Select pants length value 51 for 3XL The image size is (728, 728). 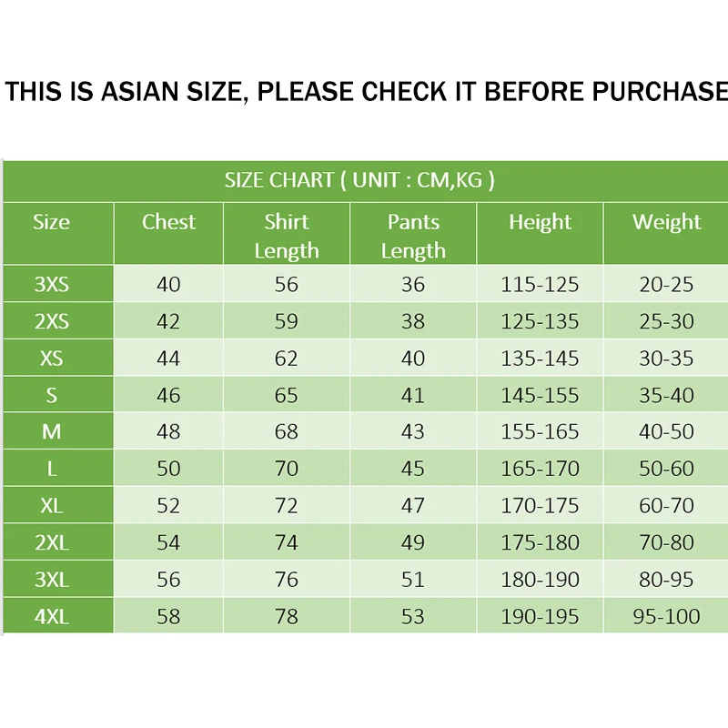click(413, 580)
